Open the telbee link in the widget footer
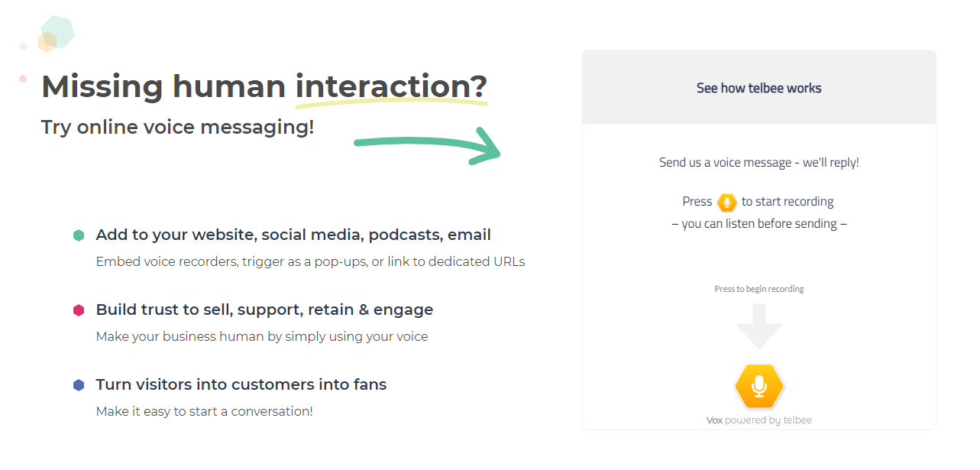Image resolution: width=980 pixels, height=470 pixels. (797, 420)
